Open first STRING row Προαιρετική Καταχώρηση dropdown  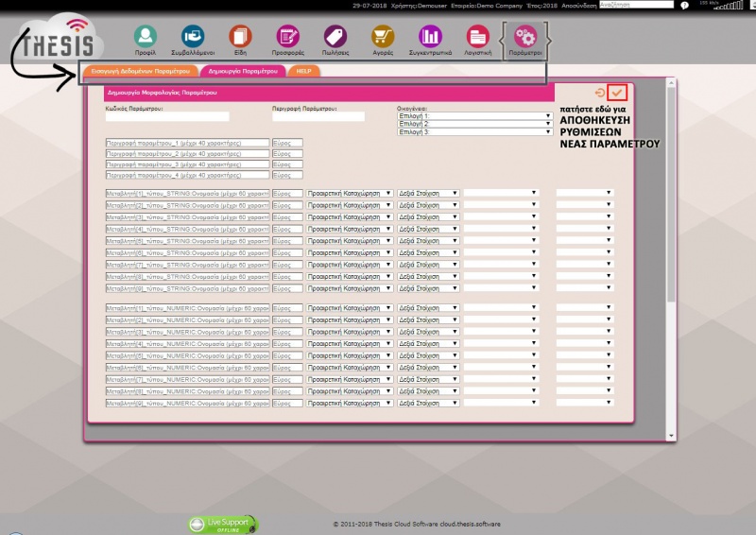click(350, 193)
